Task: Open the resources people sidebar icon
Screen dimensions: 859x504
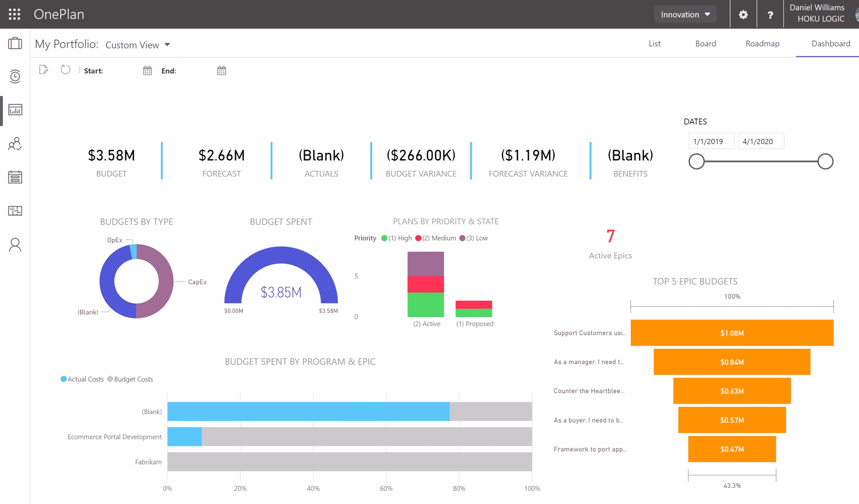Action: point(15,144)
